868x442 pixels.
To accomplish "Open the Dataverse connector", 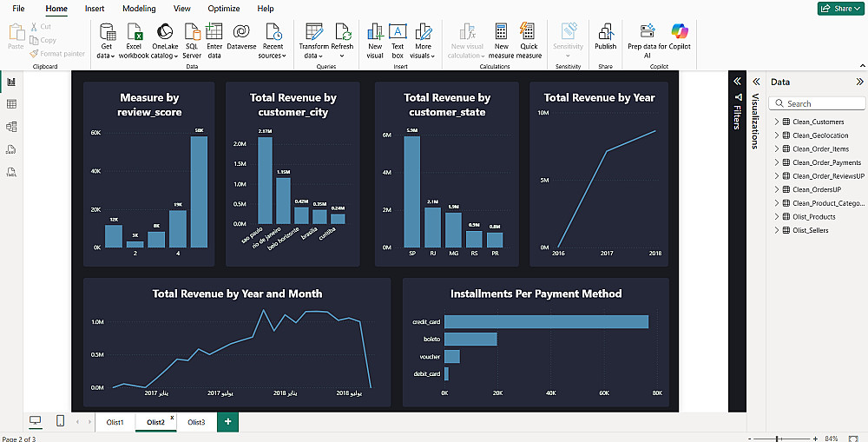I will point(241,36).
